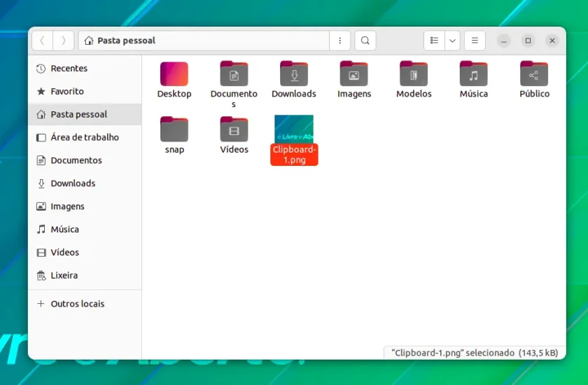This screenshot has width=588, height=385.
Task: Open Documentos in the sidebar
Action: point(85,160)
